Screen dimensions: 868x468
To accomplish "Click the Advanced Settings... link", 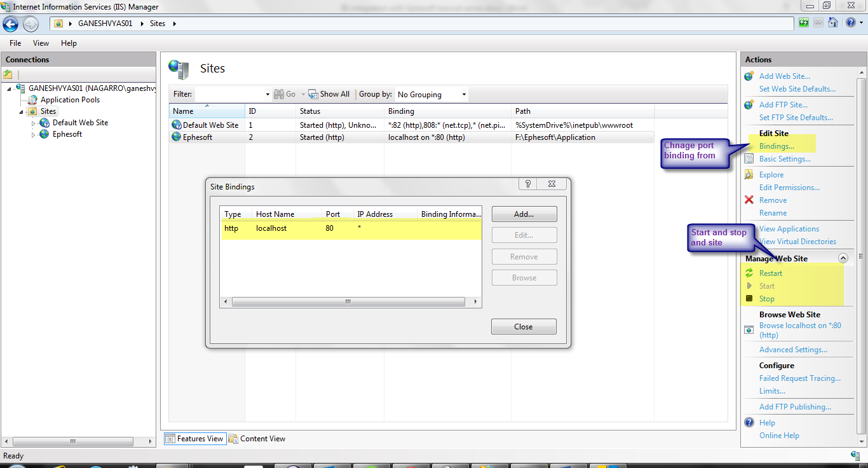I will pos(793,350).
